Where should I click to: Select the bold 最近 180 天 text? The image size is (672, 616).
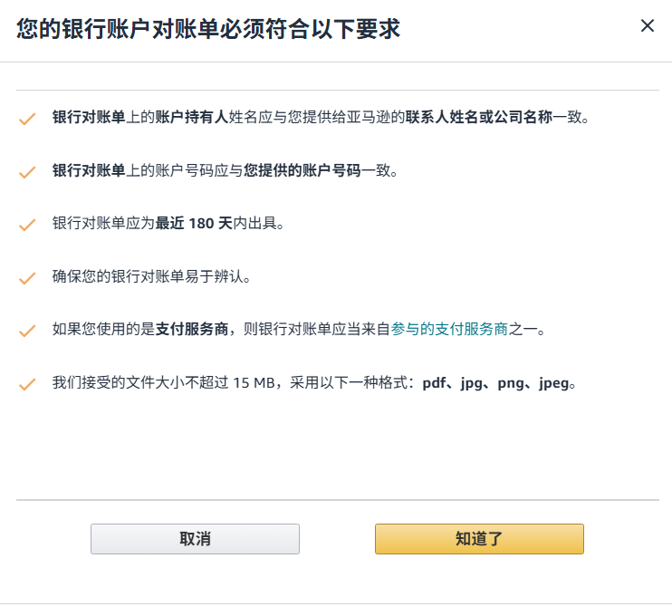[x=194, y=224]
